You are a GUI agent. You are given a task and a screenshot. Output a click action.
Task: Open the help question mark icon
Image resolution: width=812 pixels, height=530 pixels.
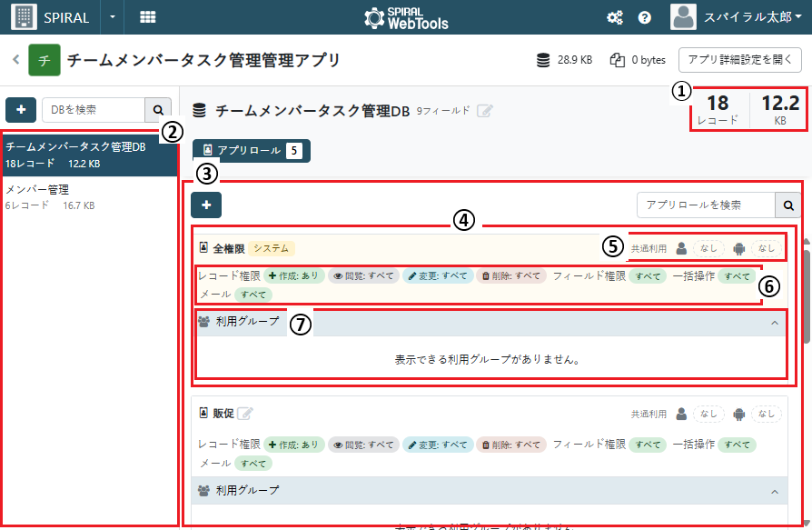[x=644, y=17]
